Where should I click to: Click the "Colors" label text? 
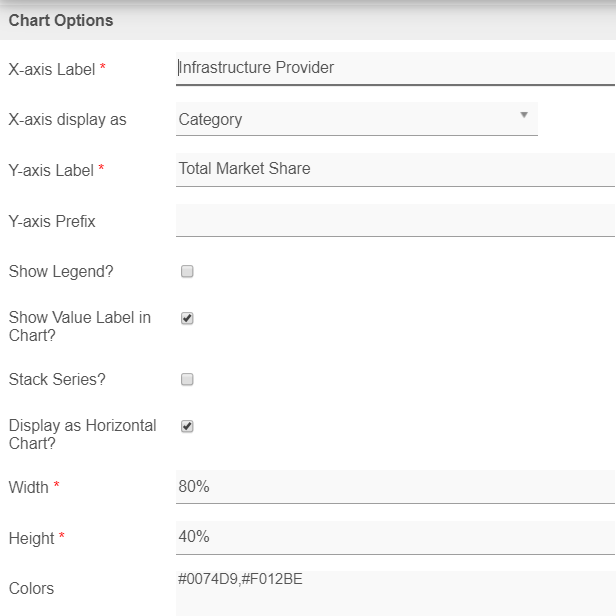[31, 588]
